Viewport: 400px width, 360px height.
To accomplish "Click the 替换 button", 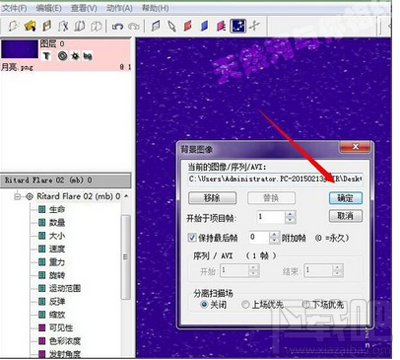I will tap(271, 198).
